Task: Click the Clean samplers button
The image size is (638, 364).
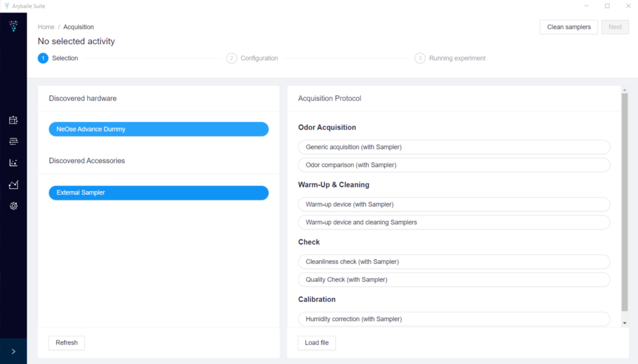Action: point(569,27)
